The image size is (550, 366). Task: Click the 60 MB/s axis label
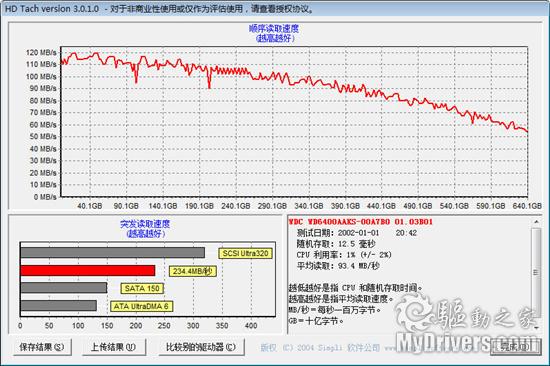(x=43, y=125)
